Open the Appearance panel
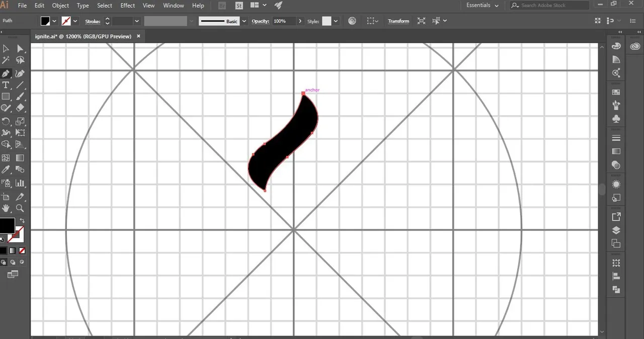The height and width of the screenshot is (339, 644). pos(616,185)
